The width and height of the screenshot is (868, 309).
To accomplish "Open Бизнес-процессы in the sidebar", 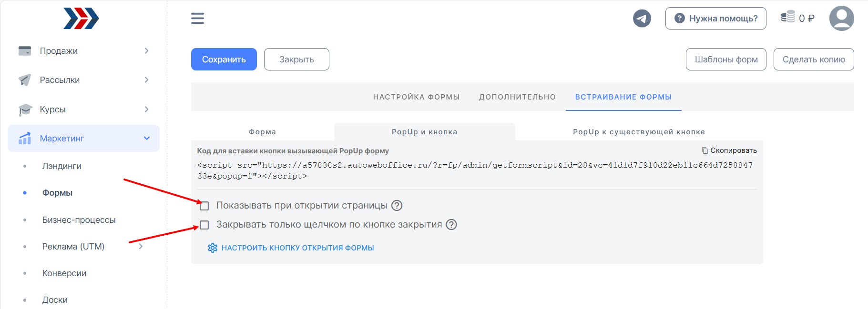I will (x=79, y=220).
